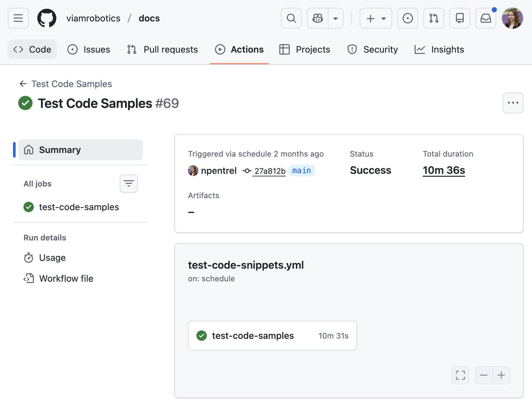Click the green success check beside run title
This screenshot has width=532, height=410.
(x=25, y=103)
